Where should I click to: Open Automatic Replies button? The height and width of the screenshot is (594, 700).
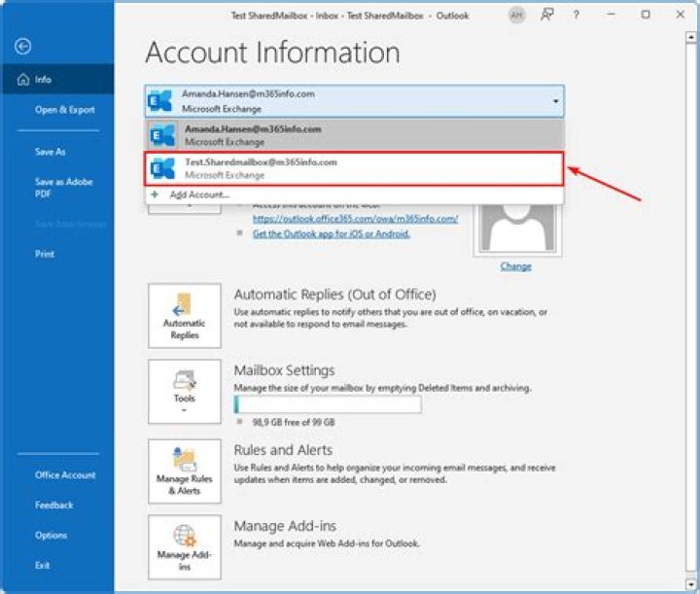[x=185, y=316]
